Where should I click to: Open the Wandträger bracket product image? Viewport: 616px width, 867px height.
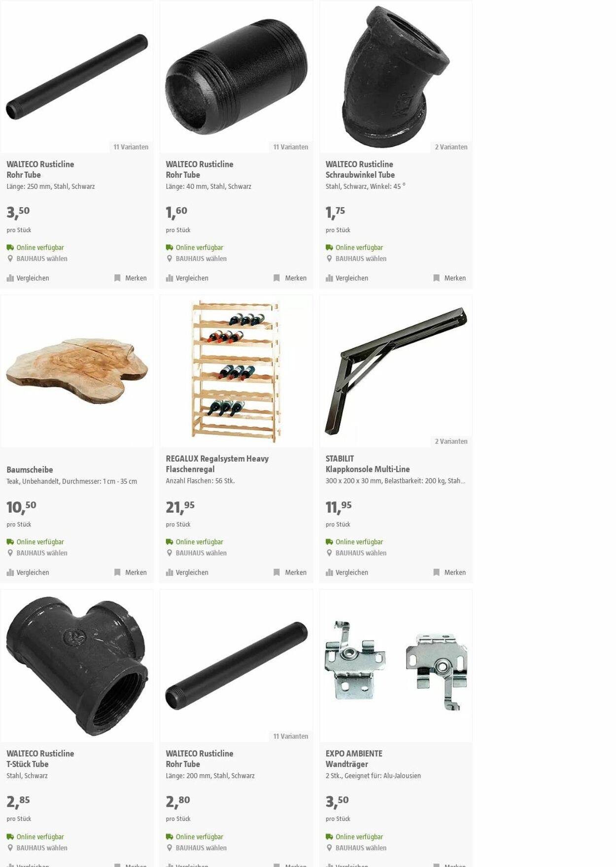click(x=396, y=666)
